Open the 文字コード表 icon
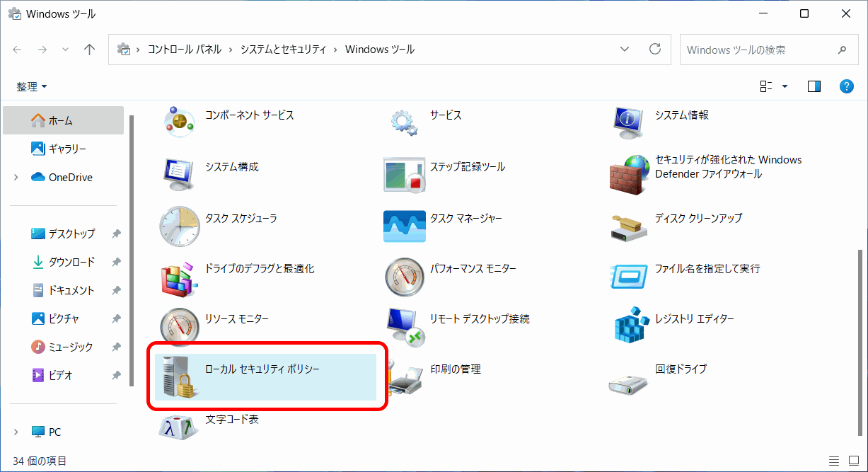The image size is (868, 472). point(179,427)
